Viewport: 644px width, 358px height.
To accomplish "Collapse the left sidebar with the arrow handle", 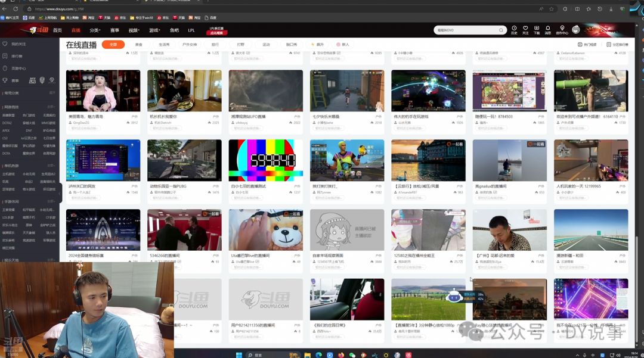I will pyautogui.click(x=60, y=193).
